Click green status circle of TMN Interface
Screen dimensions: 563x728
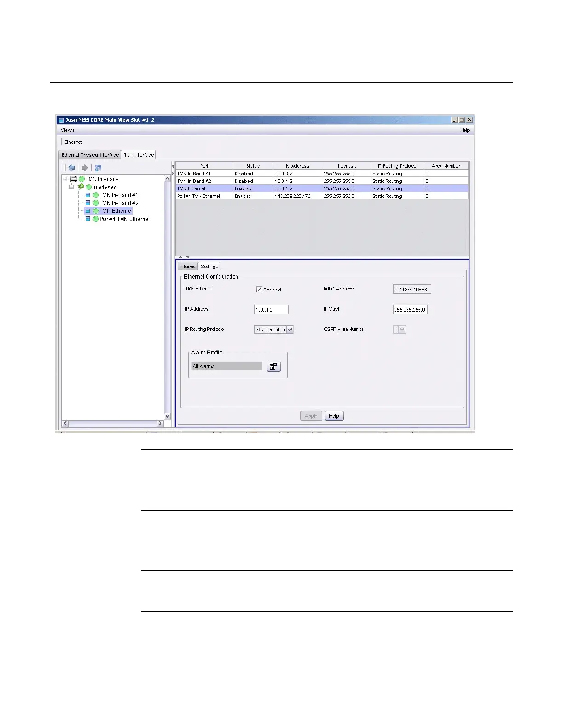pos(81,179)
